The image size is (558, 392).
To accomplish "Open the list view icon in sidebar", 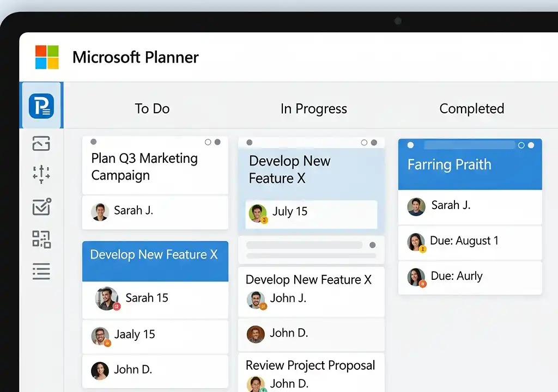I will pyautogui.click(x=41, y=272).
